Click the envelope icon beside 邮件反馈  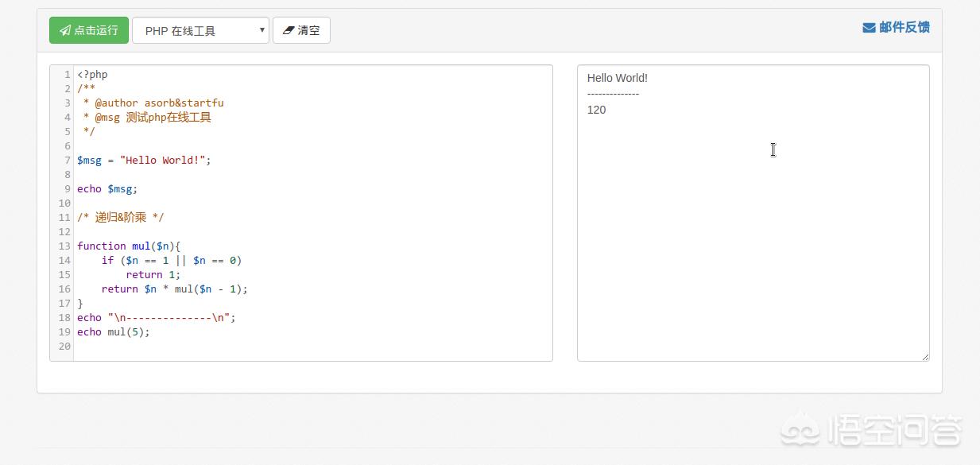click(869, 28)
